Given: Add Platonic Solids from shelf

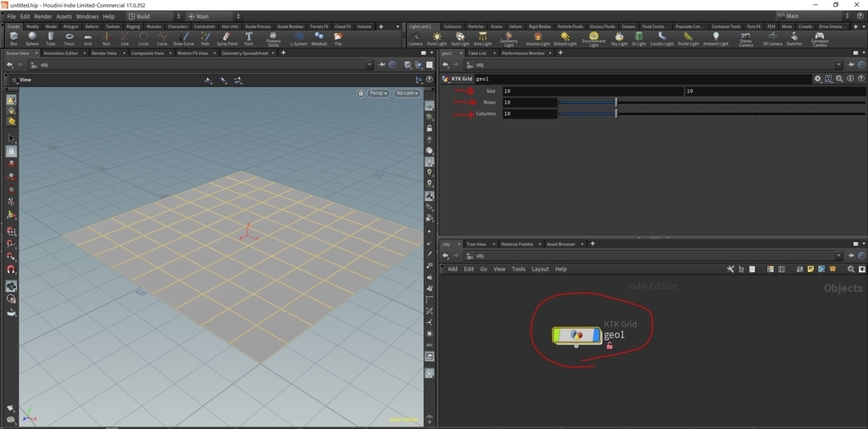Looking at the screenshot, I should (x=274, y=39).
